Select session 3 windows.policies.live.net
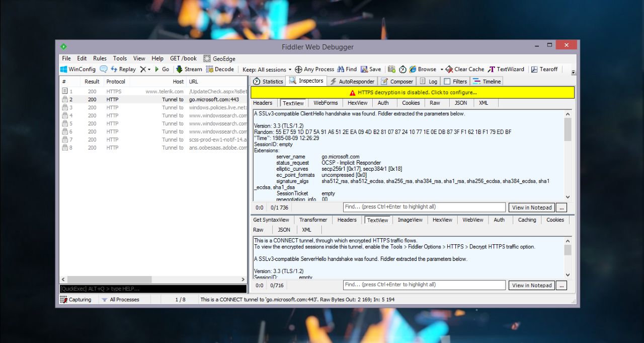644x343 pixels. point(154,108)
